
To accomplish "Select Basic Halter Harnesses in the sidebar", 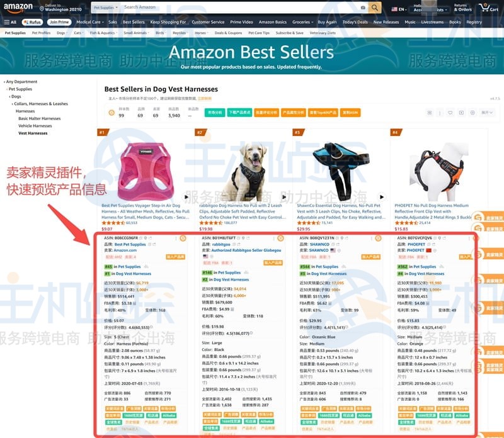I will pyautogui.click(x=40, y=118).
